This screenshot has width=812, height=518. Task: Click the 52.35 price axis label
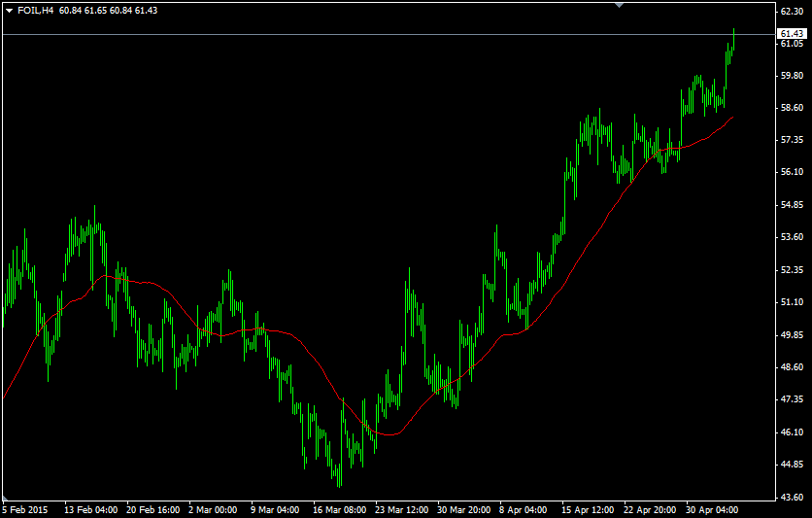coord(792,270)
